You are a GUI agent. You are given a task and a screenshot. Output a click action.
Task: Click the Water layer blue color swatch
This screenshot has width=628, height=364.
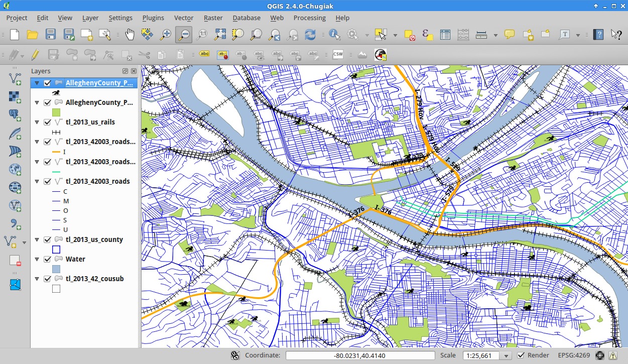(x=56, y=269)
